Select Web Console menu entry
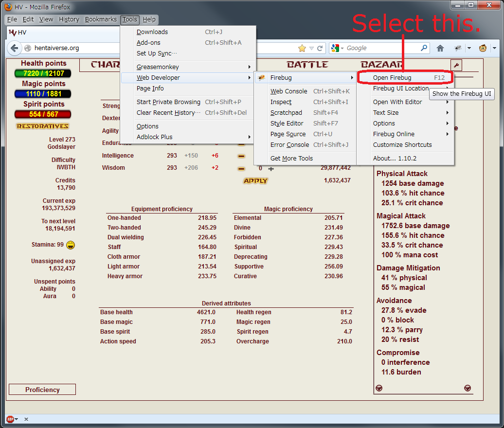 (x=306, y=91)
